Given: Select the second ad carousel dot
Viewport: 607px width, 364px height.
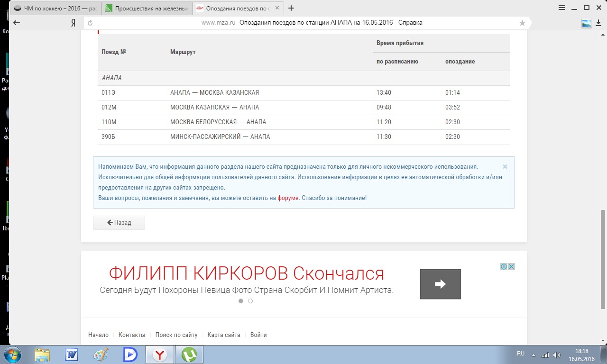Looking at the screenshot, I should [x=250, y=301].
